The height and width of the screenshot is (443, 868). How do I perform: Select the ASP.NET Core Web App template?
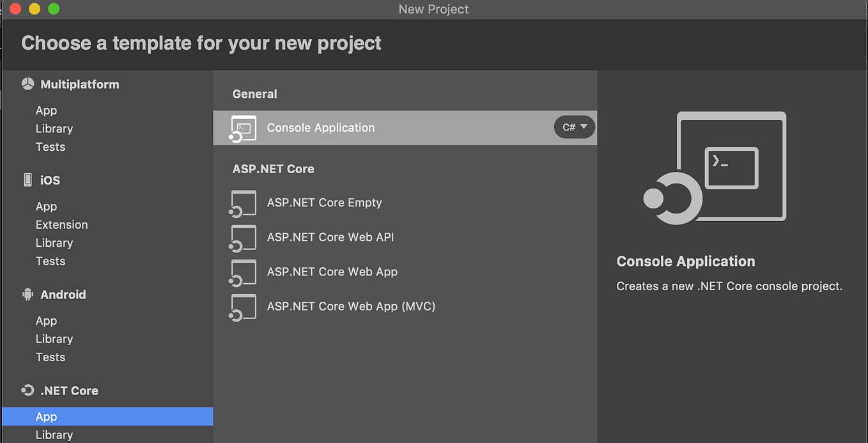tap(332, 272)
